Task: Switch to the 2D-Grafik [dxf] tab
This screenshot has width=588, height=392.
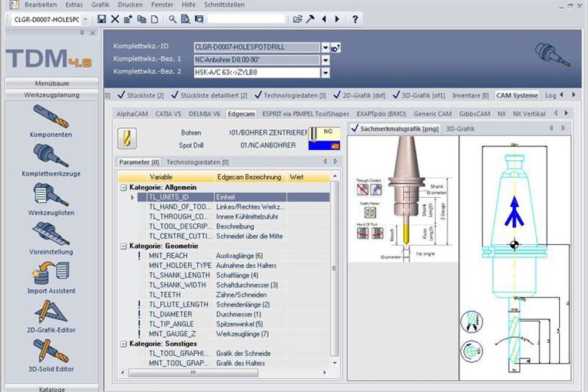Action: (x=359, y=95)
